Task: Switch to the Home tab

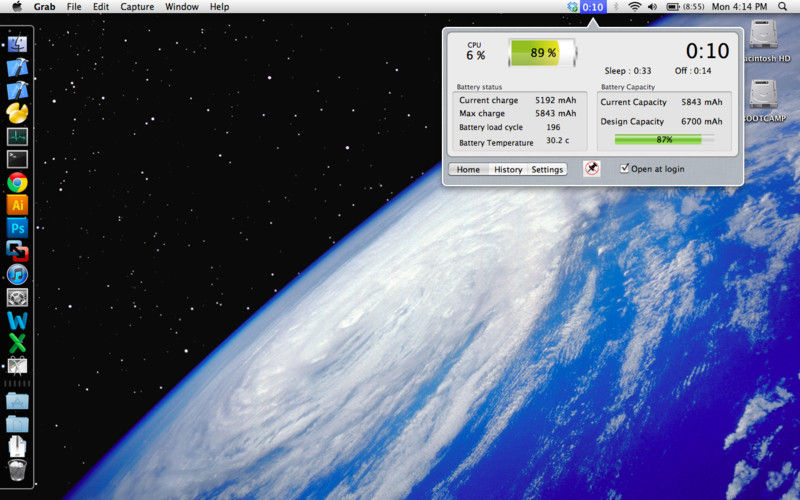Action: [x=468, y=169]
